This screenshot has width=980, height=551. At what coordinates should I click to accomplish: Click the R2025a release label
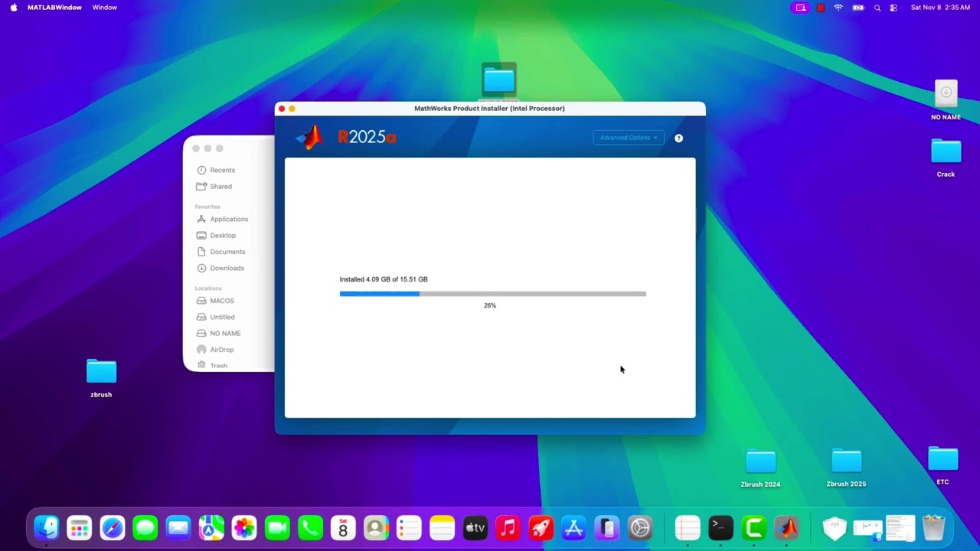pos(367,138)
